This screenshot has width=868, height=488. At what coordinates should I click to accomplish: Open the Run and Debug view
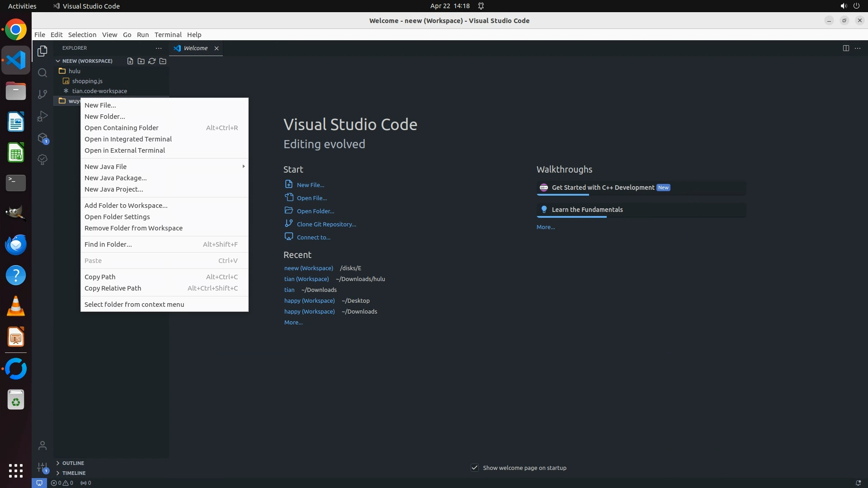pyautogui.click(x=42, y=116)
